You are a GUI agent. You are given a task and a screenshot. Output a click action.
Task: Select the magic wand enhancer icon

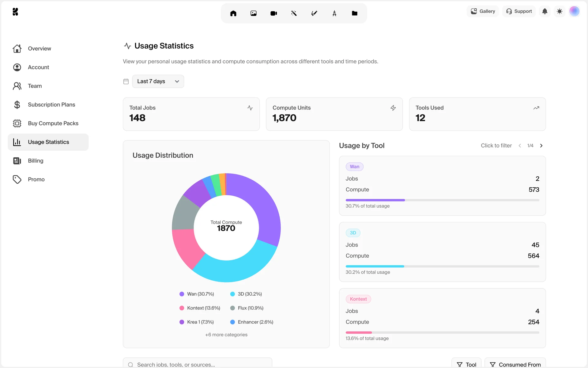[294, 13]
